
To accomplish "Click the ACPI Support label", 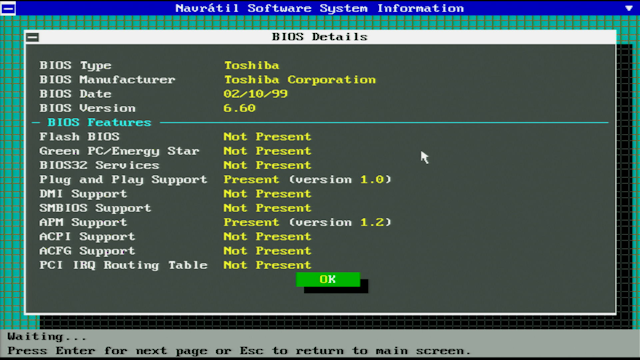I will (87, 237).
